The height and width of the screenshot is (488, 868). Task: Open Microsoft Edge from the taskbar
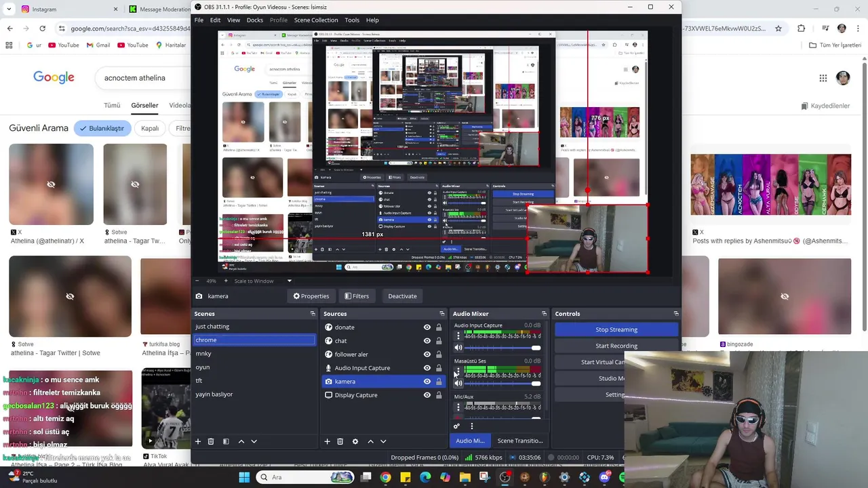click(x=425, y=477)
